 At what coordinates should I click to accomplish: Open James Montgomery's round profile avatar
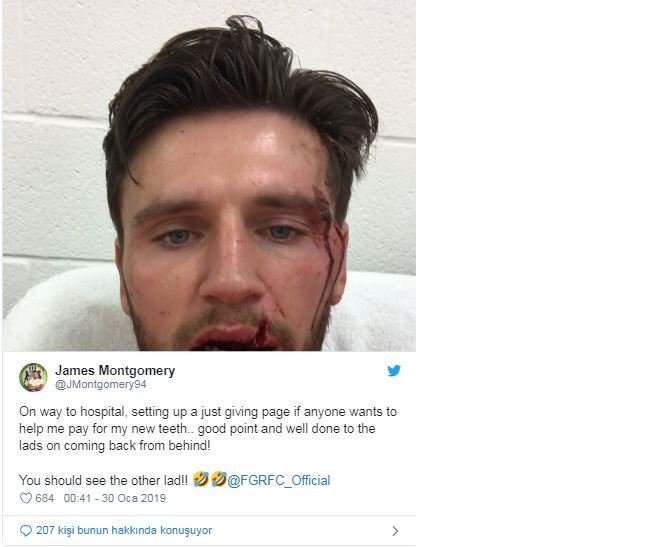coord(33,377)
